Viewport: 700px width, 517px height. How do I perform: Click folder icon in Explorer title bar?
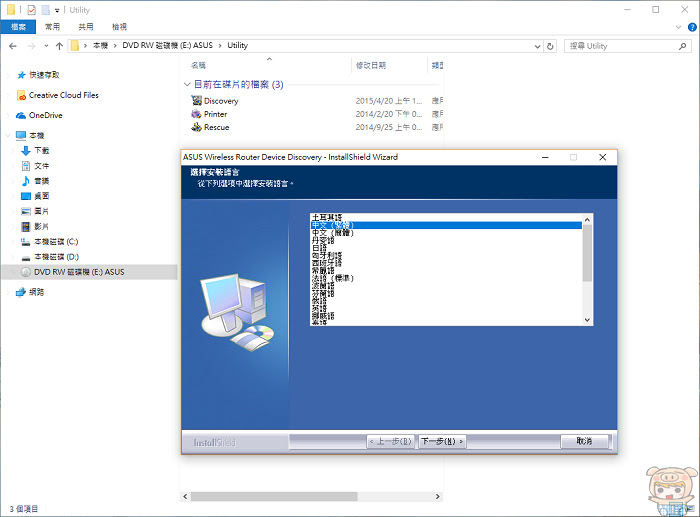coord(11,9)
